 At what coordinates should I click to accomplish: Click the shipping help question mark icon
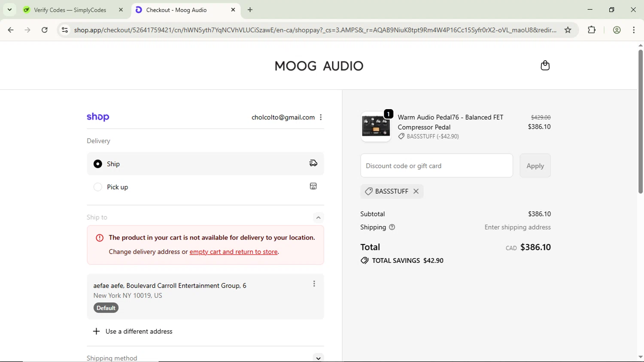pos(392,227)
